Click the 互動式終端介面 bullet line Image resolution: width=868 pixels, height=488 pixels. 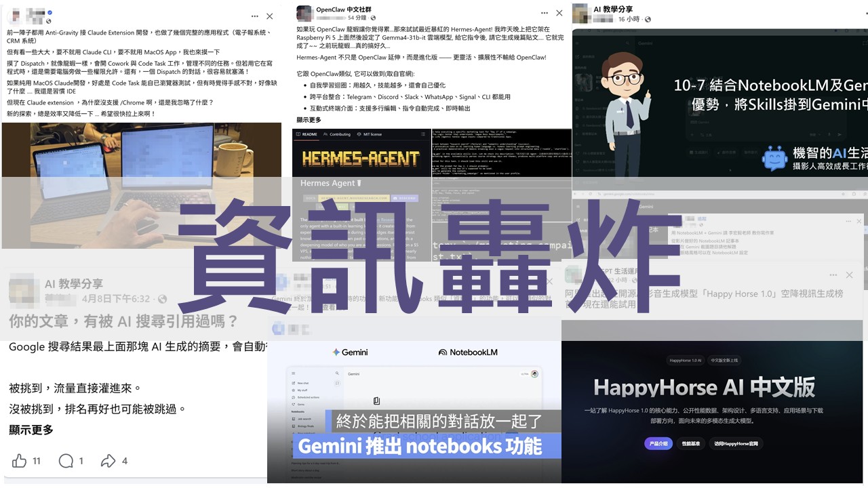coord(390,108)
